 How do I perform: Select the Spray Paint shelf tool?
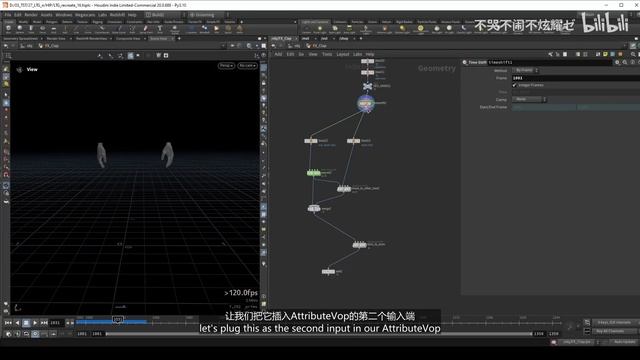tap(146, 29)
